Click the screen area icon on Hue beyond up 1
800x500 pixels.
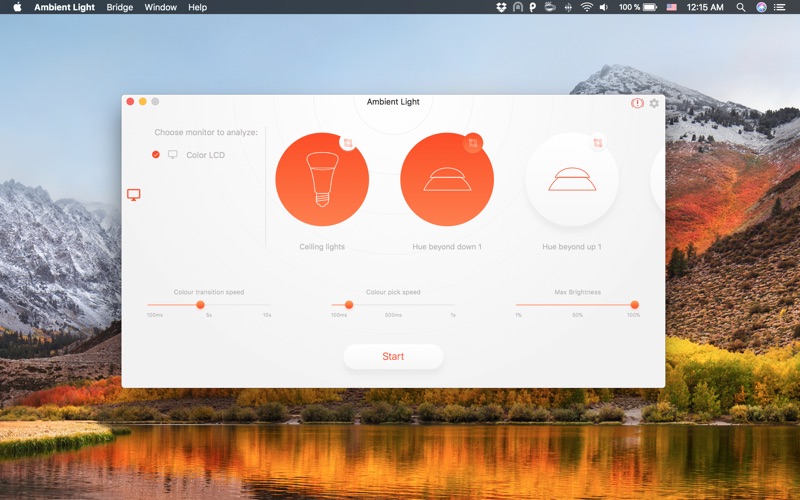[598, 142]
